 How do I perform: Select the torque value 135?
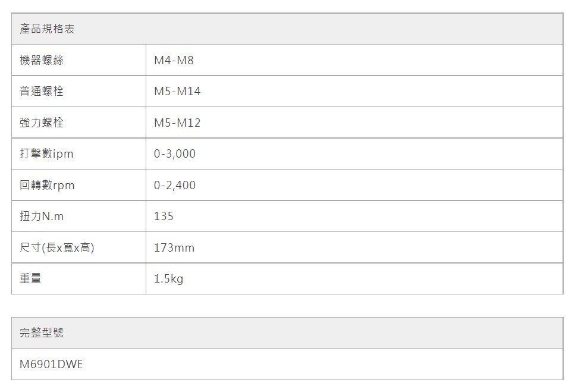164,217
